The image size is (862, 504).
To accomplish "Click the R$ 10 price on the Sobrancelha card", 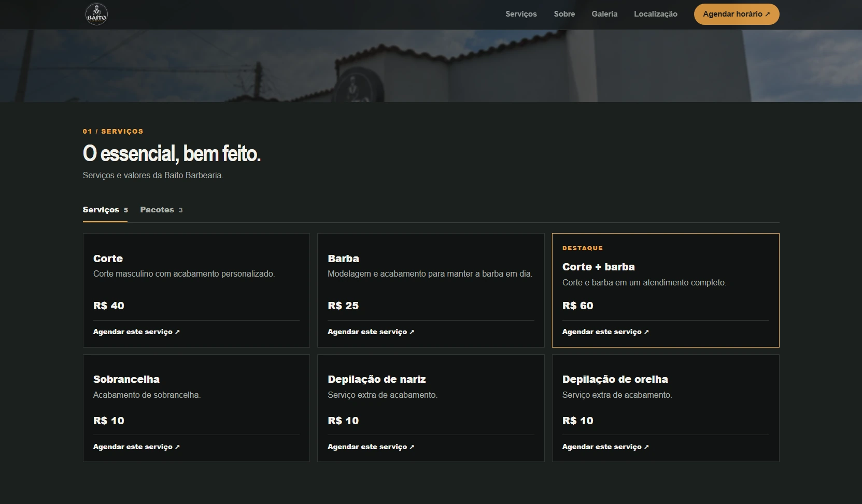I will tap(109, 421).
